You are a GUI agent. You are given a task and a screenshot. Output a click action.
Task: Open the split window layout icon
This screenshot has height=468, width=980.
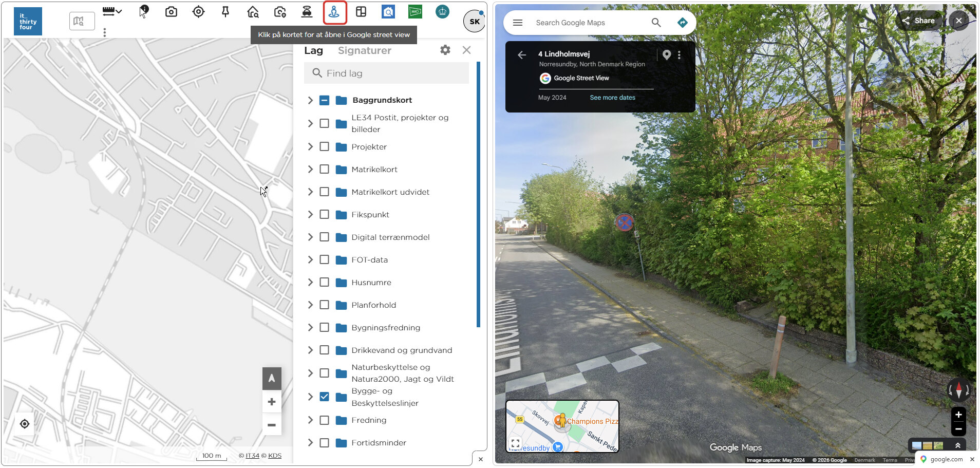(x=361, y=11)
